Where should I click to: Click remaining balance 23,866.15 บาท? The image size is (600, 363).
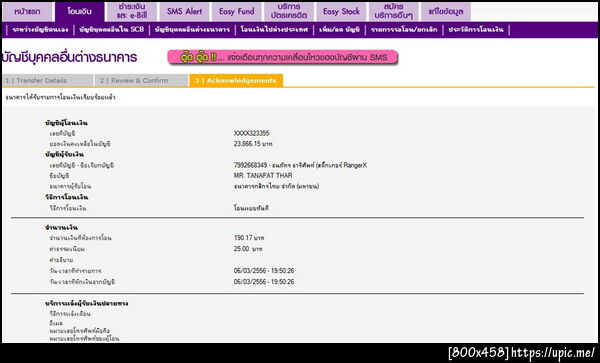click(x=253, y=144)
